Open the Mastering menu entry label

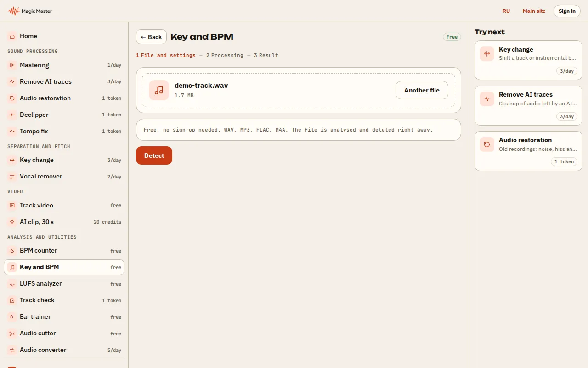34,65
